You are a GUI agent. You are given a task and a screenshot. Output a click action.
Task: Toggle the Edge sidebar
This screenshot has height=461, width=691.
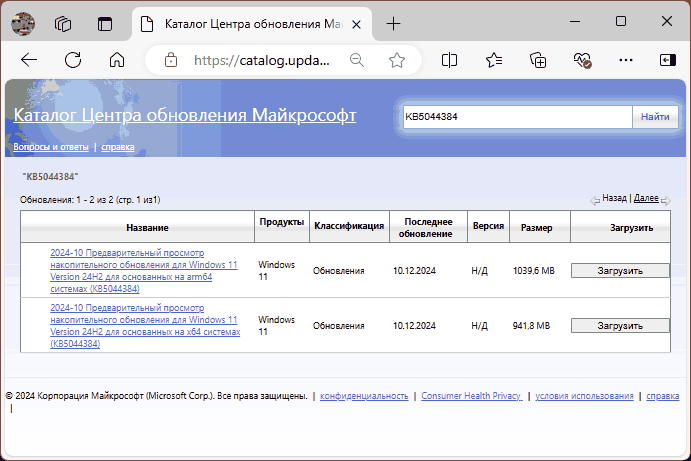pos(668,60)
